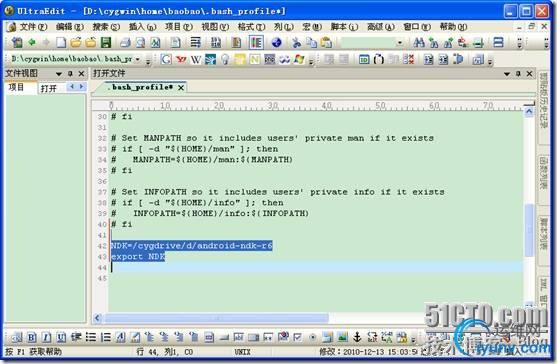
Task: Click line 42 NDK=/cygdrive/d/android-ndk-r6
Action: click(192, 245)
